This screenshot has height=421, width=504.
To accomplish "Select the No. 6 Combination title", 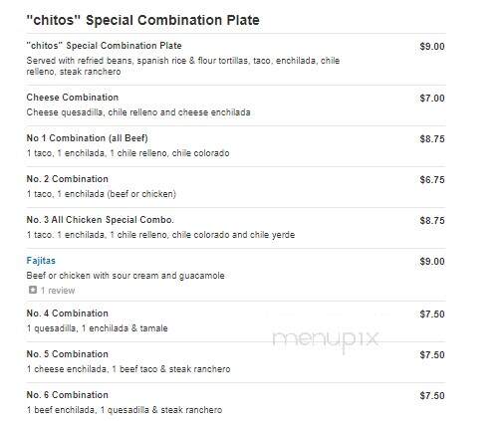I will click(67, 395).
